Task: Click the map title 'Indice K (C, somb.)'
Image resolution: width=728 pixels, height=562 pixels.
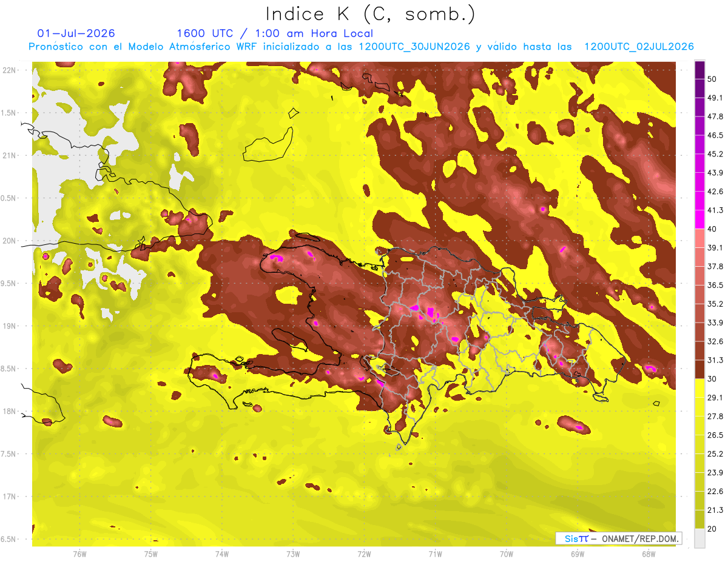Action: coord(371,13)
